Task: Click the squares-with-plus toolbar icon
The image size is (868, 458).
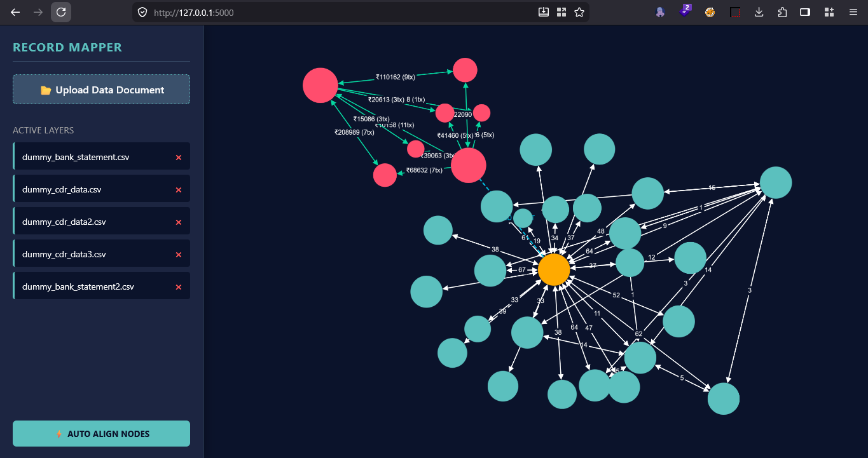Action: [829, 12]
